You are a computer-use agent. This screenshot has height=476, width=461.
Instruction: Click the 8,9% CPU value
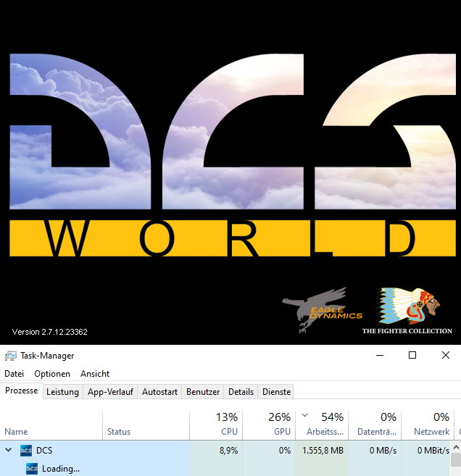228,450
